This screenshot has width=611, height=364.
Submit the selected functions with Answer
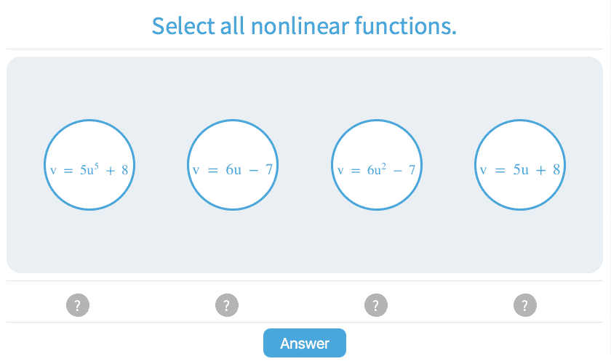click(304, 343)
